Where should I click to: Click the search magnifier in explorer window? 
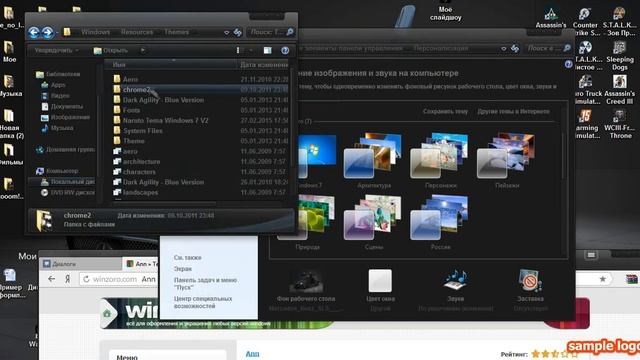(290, 32)
